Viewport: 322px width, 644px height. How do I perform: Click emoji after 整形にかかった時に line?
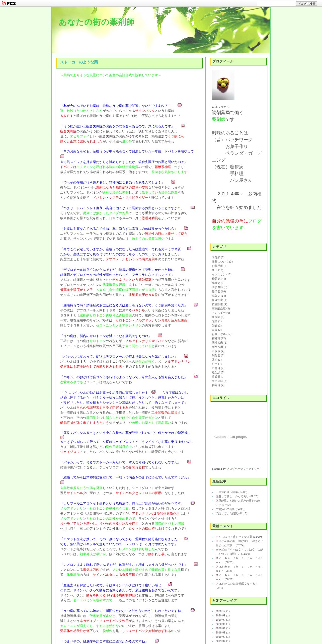[x=183, y=269]
